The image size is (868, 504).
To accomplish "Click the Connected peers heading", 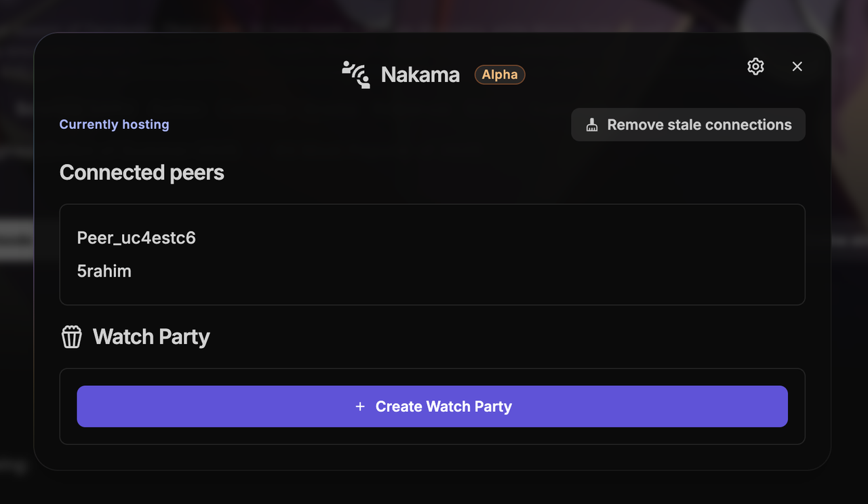I will (x=142, y=172).
